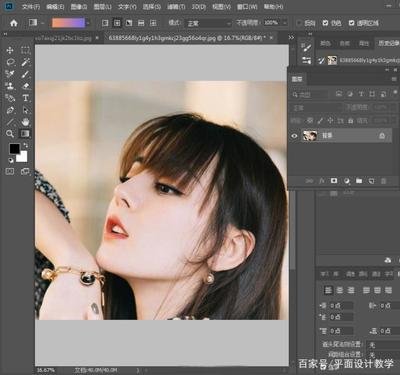Select the Clone Stamp tool
This screenshot has height=375, width=400.
(x=10, y=86)
